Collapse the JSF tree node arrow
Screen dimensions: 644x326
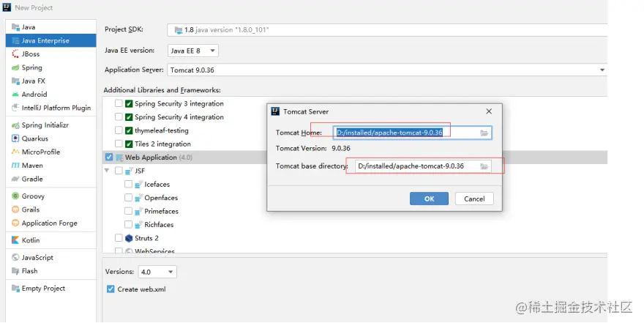pyautogui.click(x=107, y=170)
